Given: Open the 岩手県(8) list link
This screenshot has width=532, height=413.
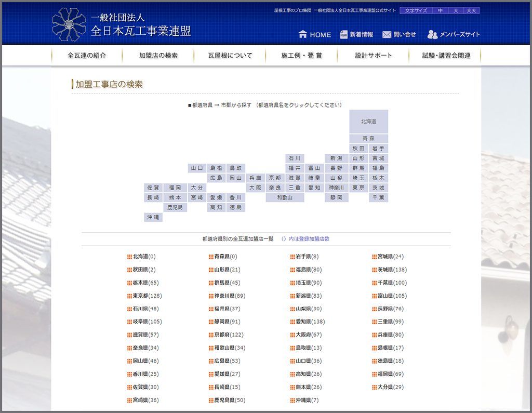Looking at the screenshot, I should pyautogui.click(x=307, y=257).
